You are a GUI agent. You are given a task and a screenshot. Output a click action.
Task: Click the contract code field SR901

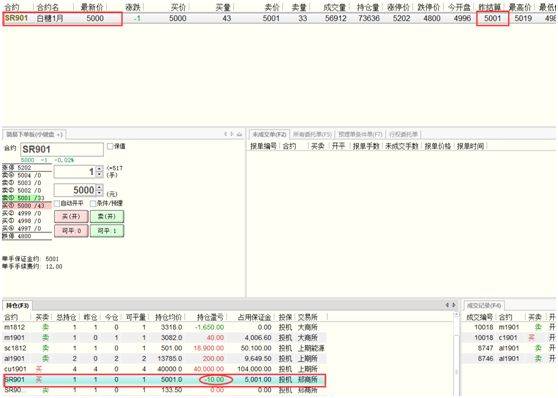pos(62,150)
